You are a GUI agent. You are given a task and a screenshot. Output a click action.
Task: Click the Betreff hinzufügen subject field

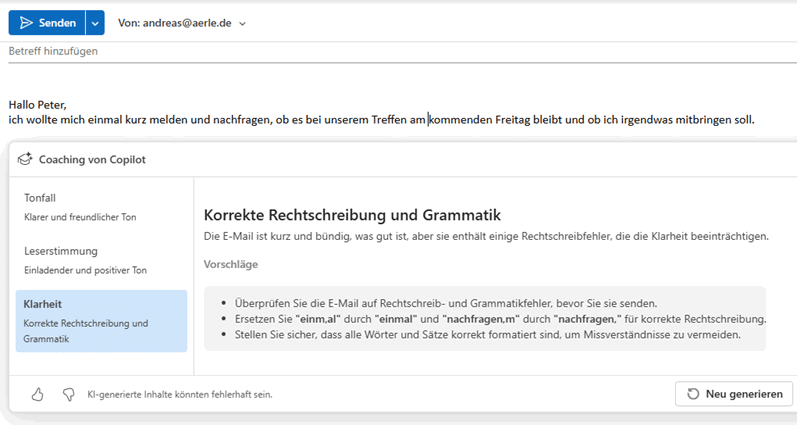[x=200, y=51]
